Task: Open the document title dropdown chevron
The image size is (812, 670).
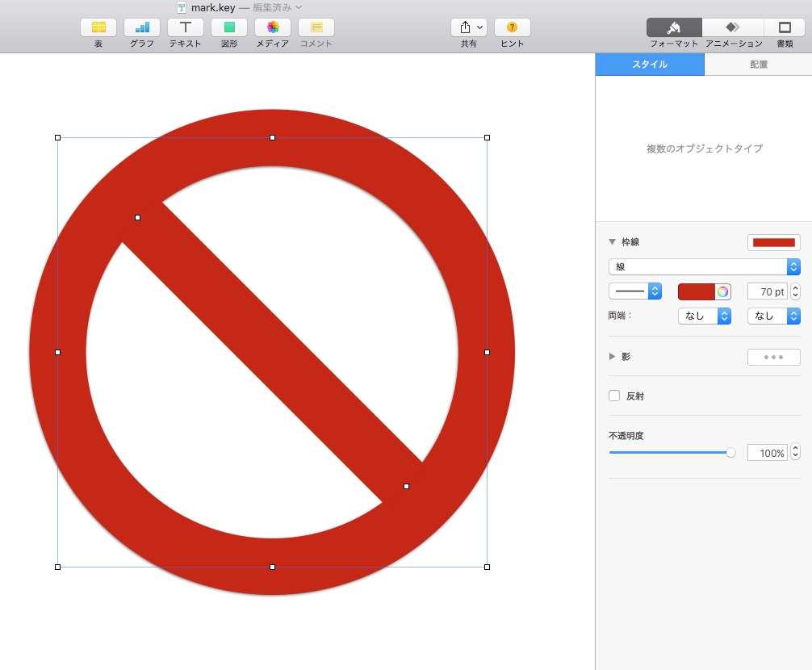Action: (299, 7)
